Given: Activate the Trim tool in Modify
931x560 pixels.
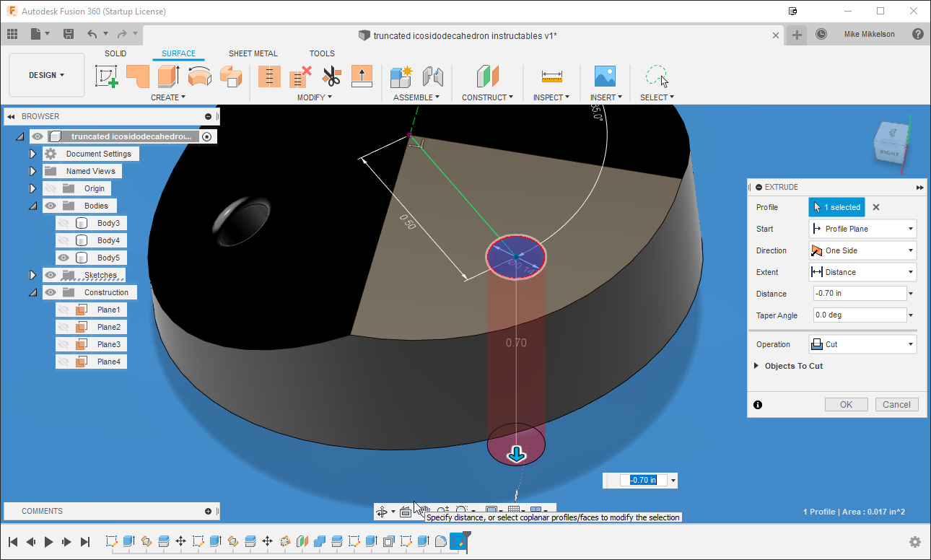Looking at the screenshot, I should point(331,76).
